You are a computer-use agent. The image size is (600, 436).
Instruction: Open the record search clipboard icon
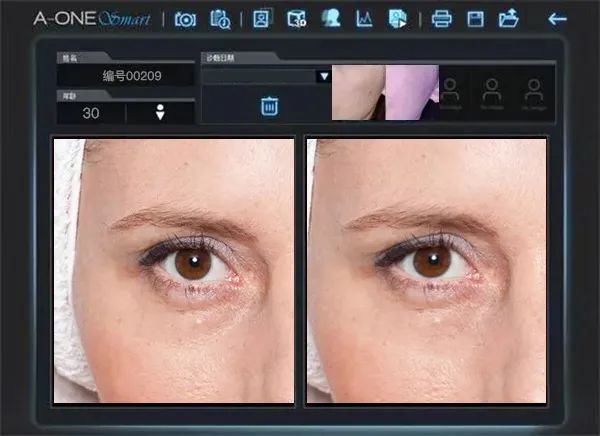click(x=220, y=18)
